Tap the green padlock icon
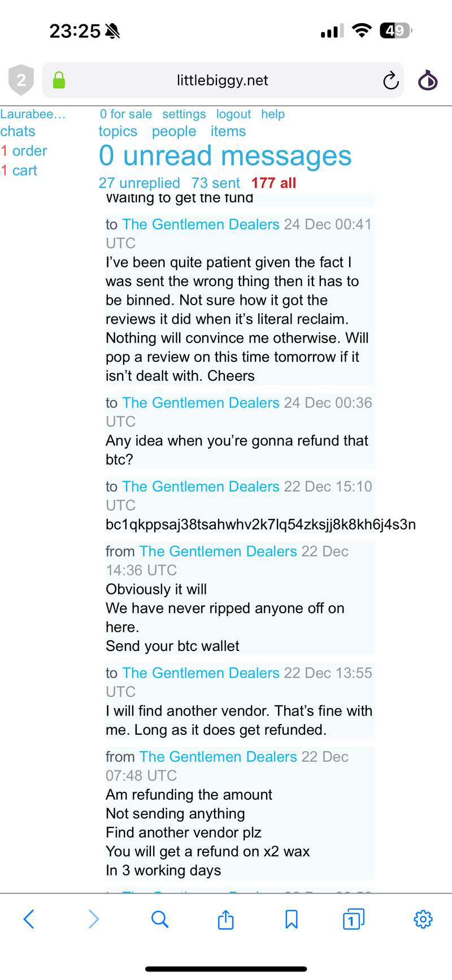452x980 pixels. coord(59,80)
